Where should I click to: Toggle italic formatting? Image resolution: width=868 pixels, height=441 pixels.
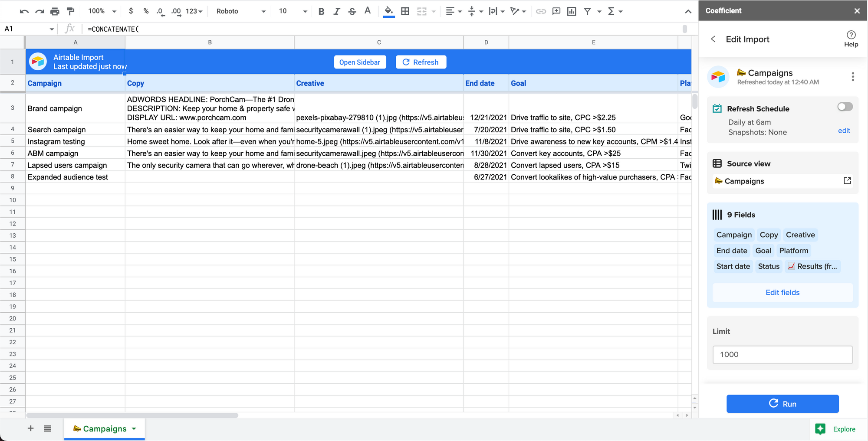pyautogui.click(x=336, y=11)
